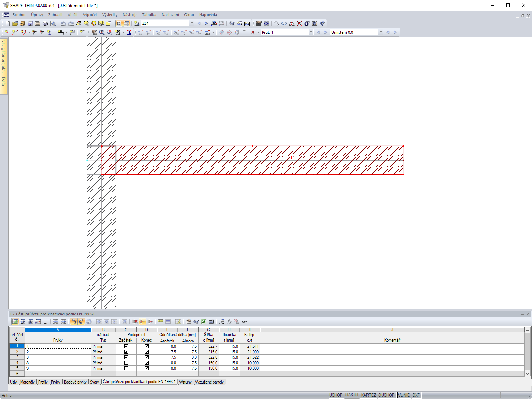532x399 pixels.
Task: Click the new node tool icon
Action: click(x=7, y=32)
